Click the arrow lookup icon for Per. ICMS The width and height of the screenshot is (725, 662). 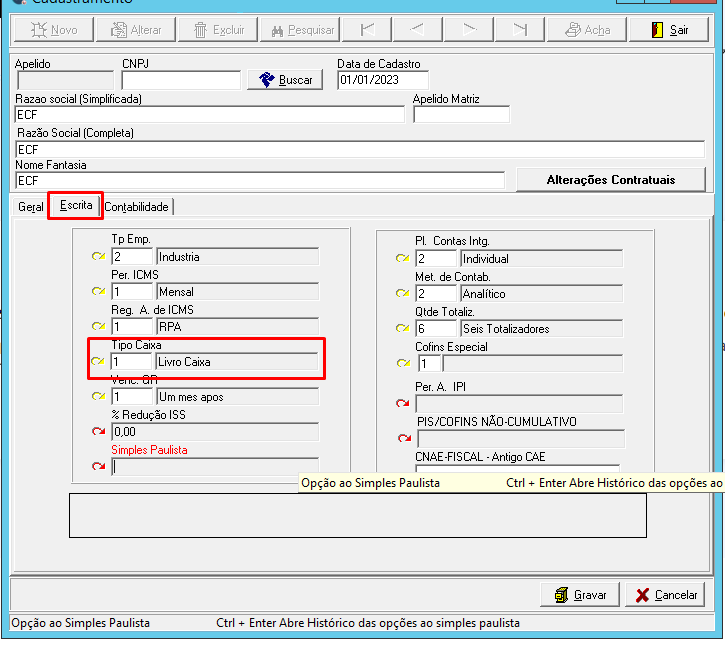pyautogui.click(x=98, y=291)
